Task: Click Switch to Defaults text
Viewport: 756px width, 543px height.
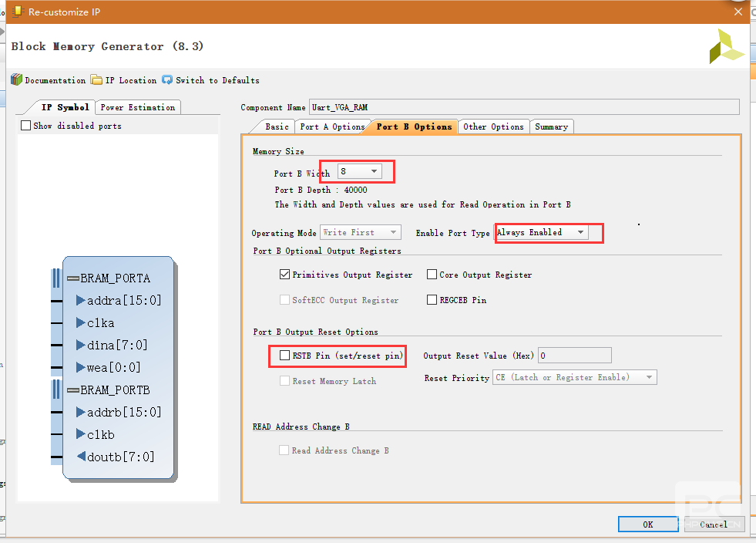Action: 217,80
